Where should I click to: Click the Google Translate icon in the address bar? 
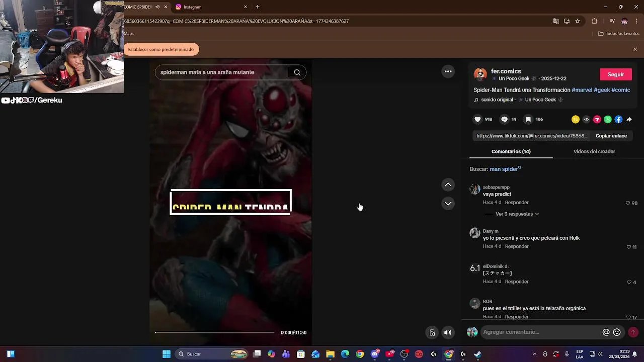(x=556, y=21)
